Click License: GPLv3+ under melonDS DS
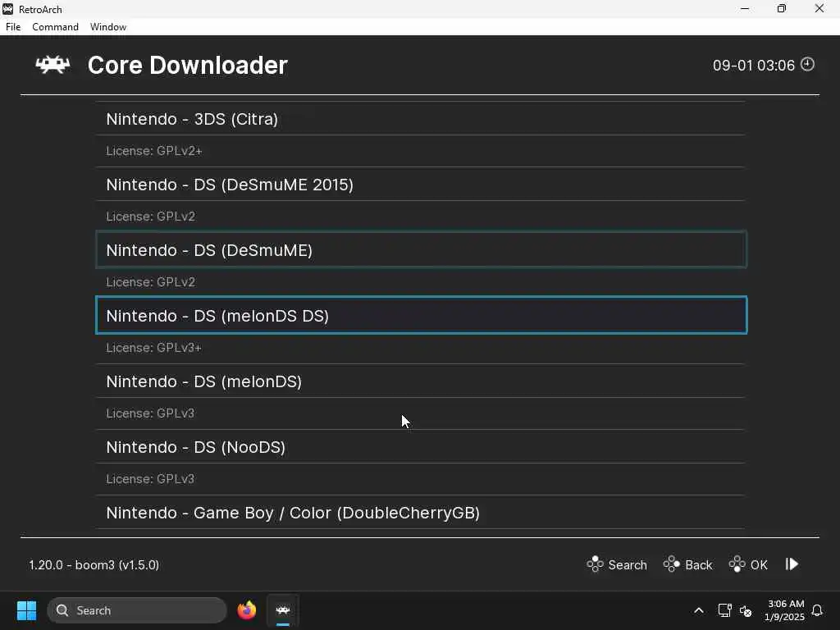 tap(153, 348)
